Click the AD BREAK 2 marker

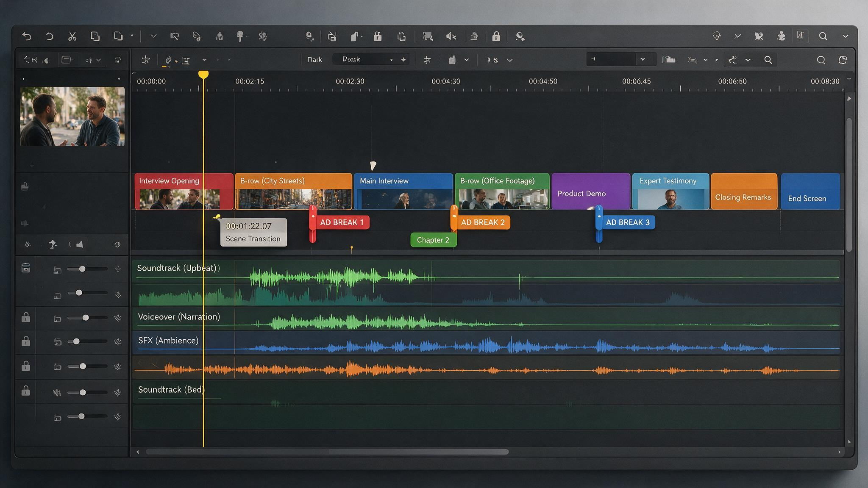pyautogui.click(x=483, y=222)
